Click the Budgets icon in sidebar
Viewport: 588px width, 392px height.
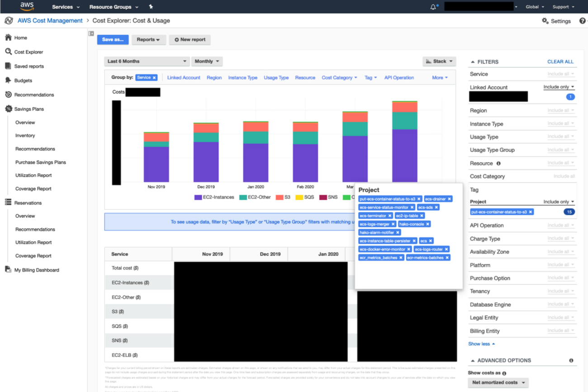point(8,80)
